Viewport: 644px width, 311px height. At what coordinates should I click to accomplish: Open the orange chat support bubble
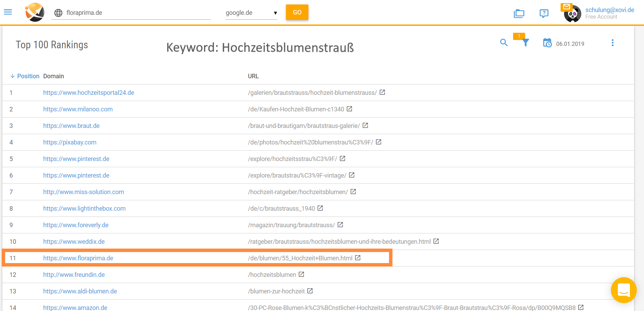pyautogui.click(x=624, y=290)
